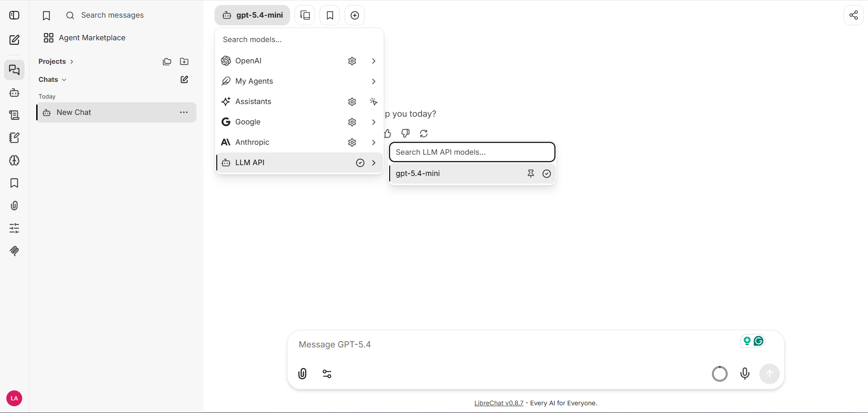
Task: Click the LA user avatar
Action: click(x=14, y=398)
